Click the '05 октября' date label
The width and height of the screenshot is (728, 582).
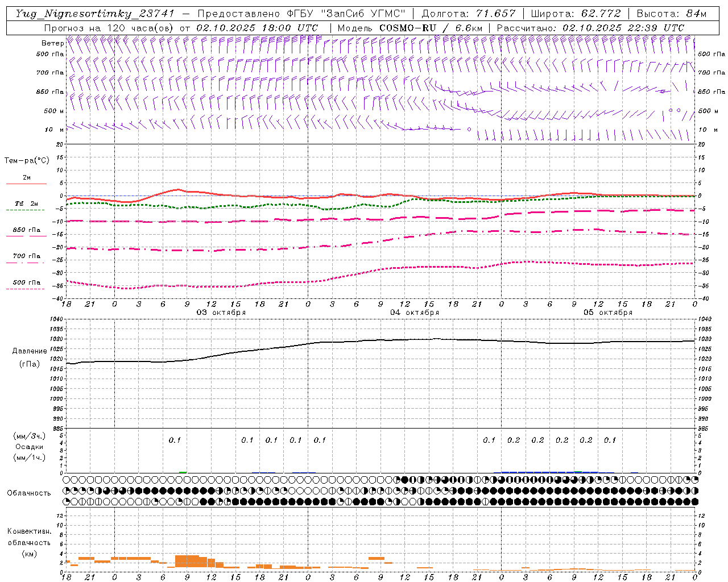(x=608, y=312)
